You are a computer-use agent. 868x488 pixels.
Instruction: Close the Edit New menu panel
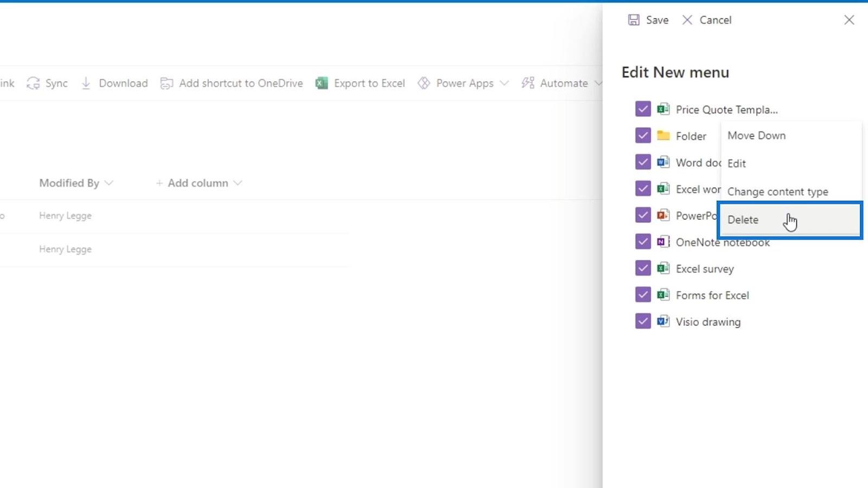pos(849,20)
